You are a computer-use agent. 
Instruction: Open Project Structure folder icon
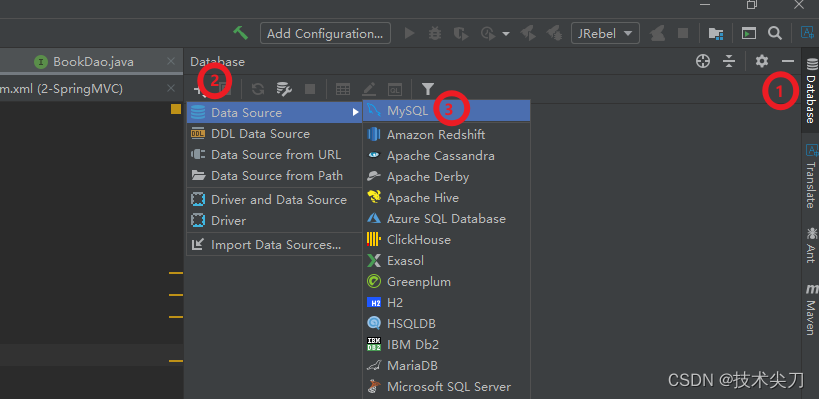pyautogui.click(x=716, y=33)
